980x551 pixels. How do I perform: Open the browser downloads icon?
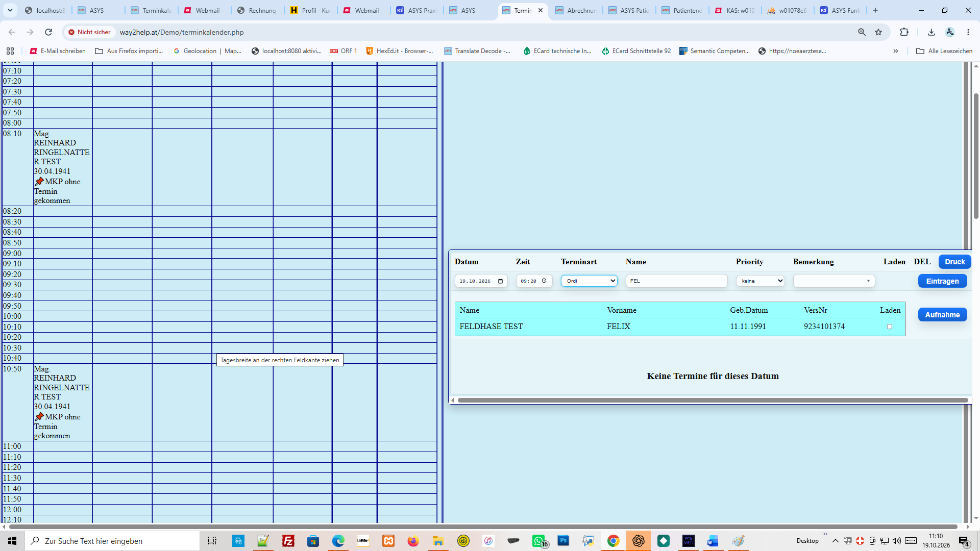click(932, 32)
